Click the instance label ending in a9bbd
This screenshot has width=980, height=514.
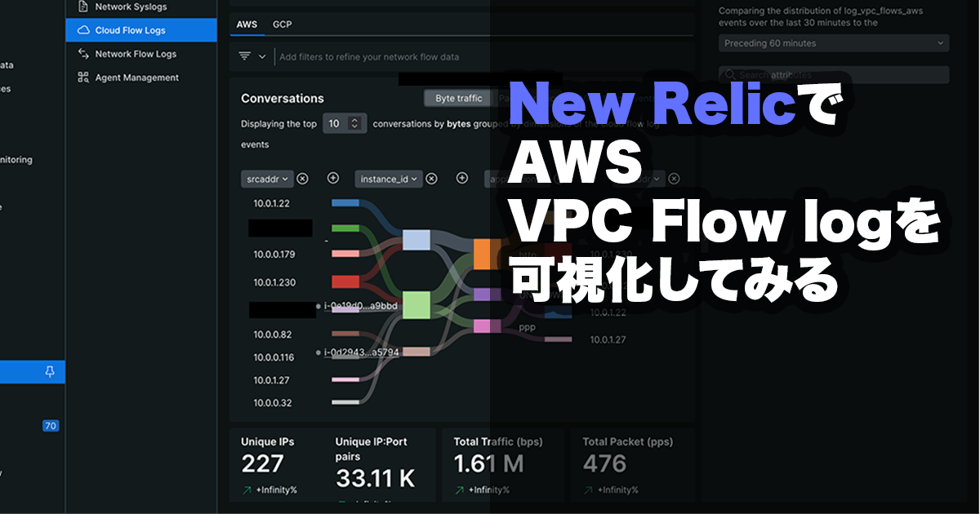[360, 306]
